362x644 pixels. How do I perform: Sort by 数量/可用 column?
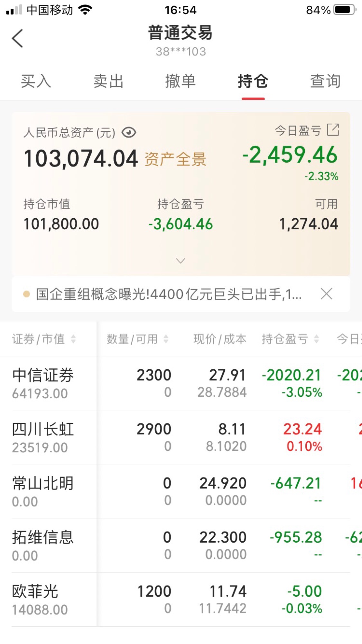coord(137,339)
